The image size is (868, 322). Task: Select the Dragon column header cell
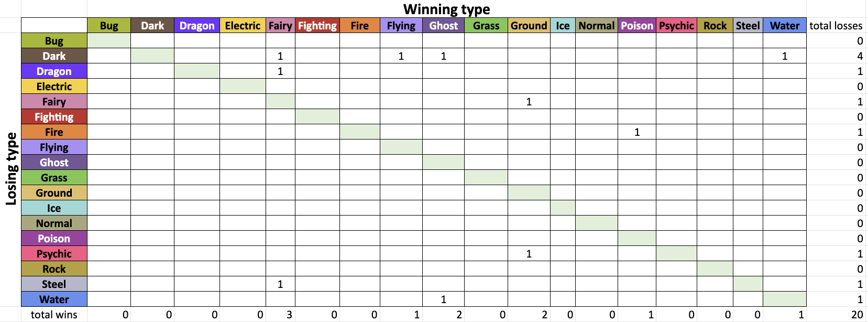pos(197,26)
